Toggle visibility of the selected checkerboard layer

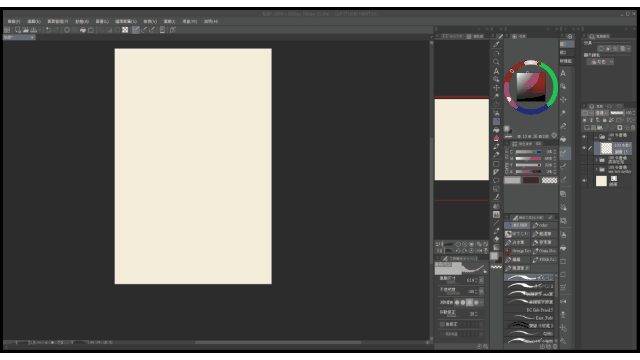click(x=584, y=148)
